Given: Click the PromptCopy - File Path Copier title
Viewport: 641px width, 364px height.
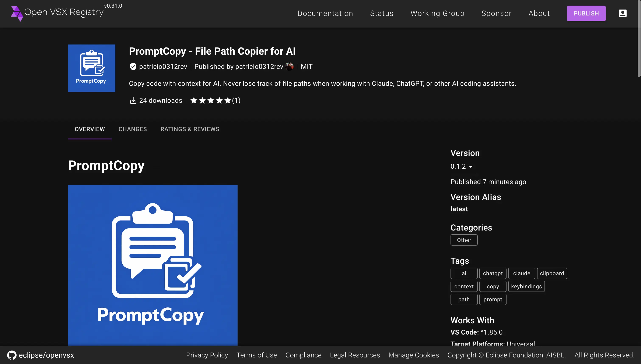Looking at the screenshot, I should click(212, 51).
